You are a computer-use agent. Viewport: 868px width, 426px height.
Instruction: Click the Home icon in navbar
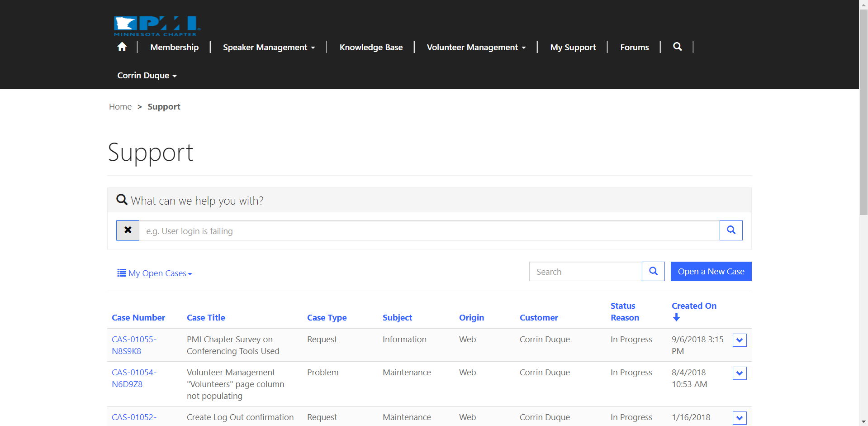pos(122,47)
